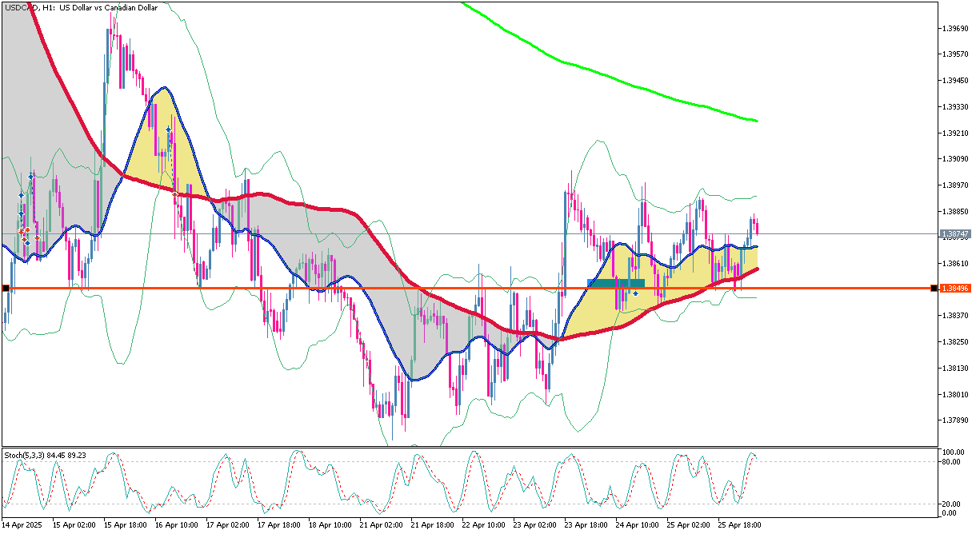The width and height of the screenshot is (980, 534).
Task: Click the 1.38250 price axis label
Action: [957, 342]
